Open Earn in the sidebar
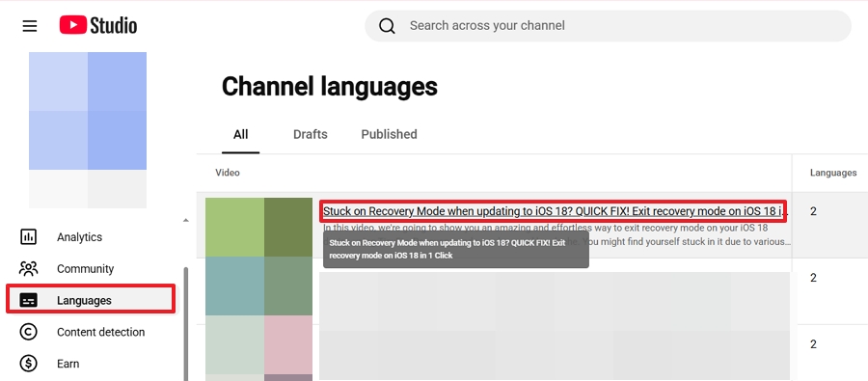The width and height of the screenshot is (868, 381). 68,364
